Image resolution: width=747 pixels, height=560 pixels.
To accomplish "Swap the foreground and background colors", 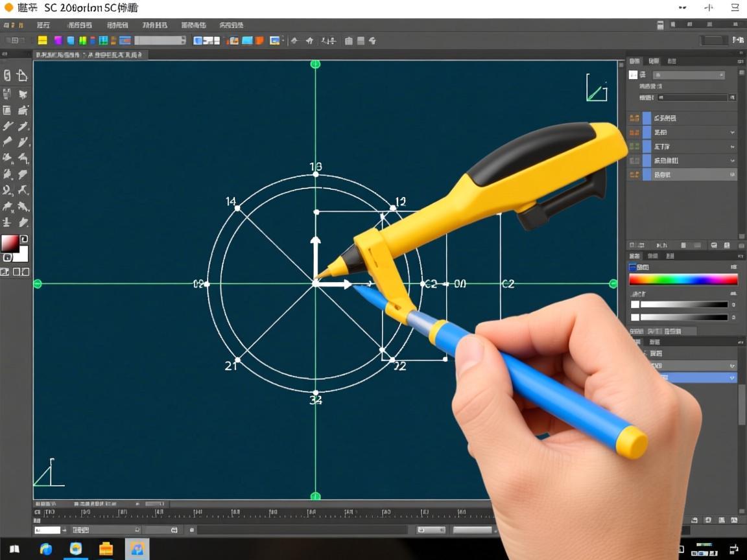I will click(x=24, y=239).
